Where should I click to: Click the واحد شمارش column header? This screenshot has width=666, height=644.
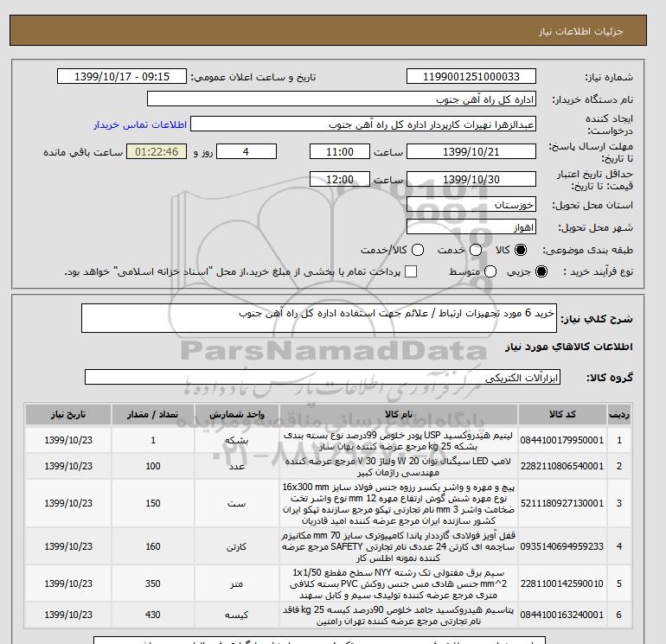tap(237, 414)
